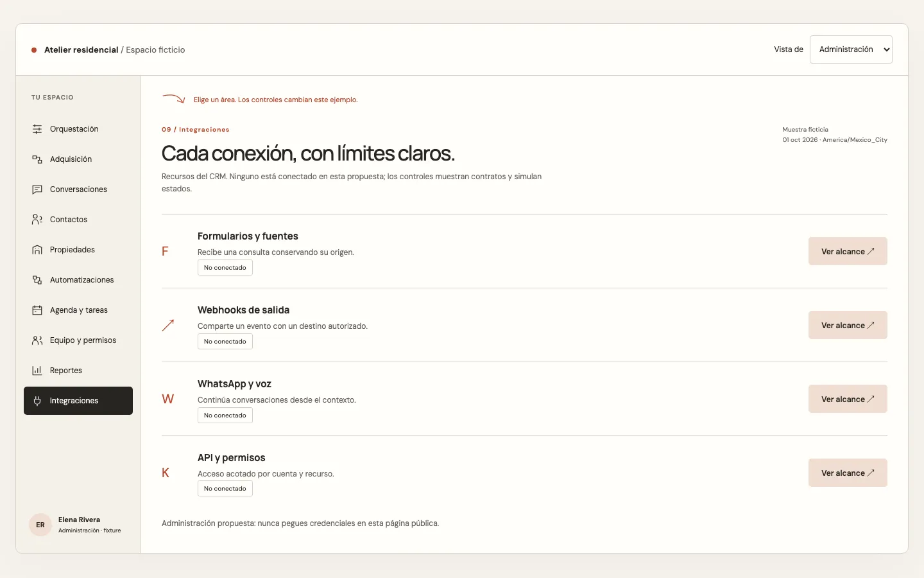Go to Orquestación in the sidebar
This screenshot has height=578, width=924.
click(x=78, y=129)
